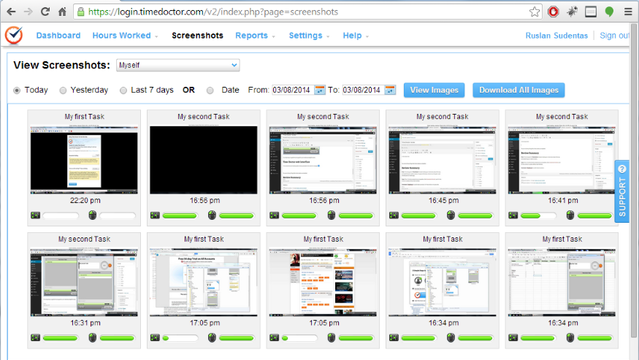
Task: Click the browser reload icon
Action: click(45, 12)
